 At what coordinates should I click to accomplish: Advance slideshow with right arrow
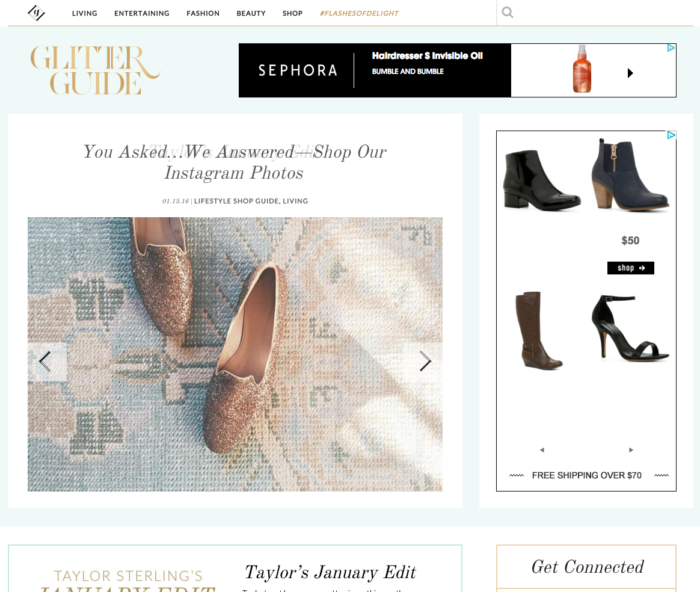coord(425,361)
